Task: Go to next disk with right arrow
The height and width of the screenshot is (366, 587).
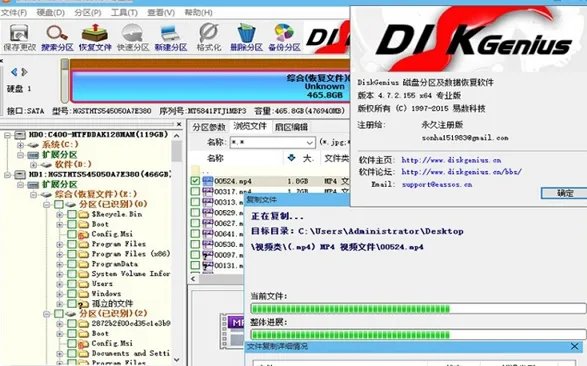Action: pos(24,72)
